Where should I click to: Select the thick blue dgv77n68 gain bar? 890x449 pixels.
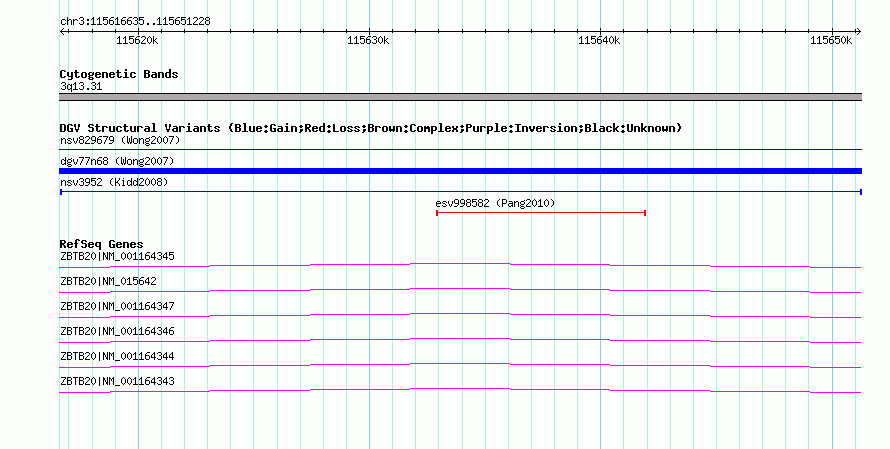[460, 171]
